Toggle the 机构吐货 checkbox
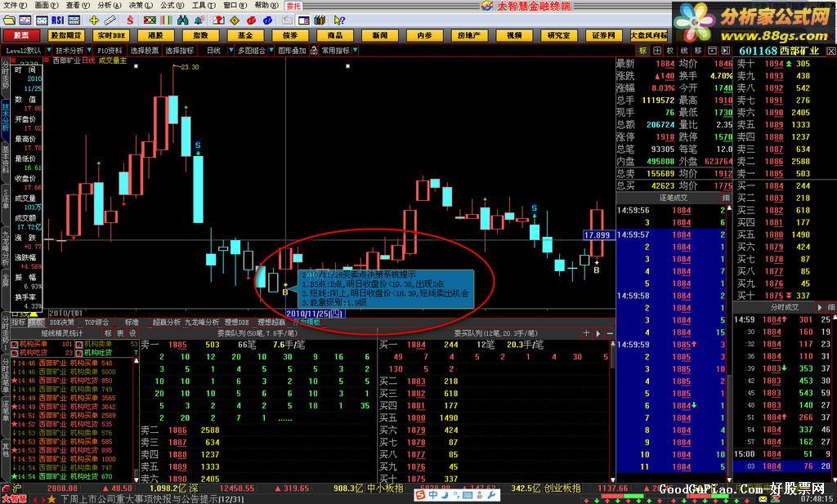The height and width of the screenshot is (504, 837). (79, 353)
